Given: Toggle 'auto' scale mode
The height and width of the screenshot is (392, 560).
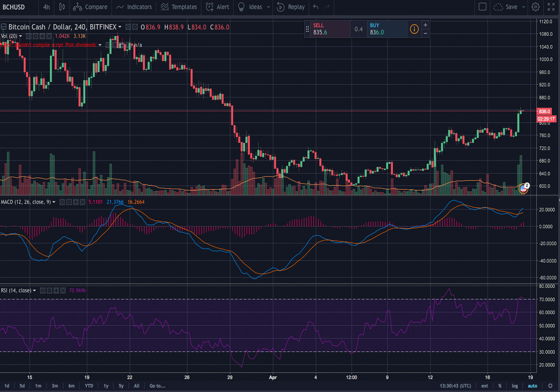Looking at the screenshot, I should coord(532,386).
